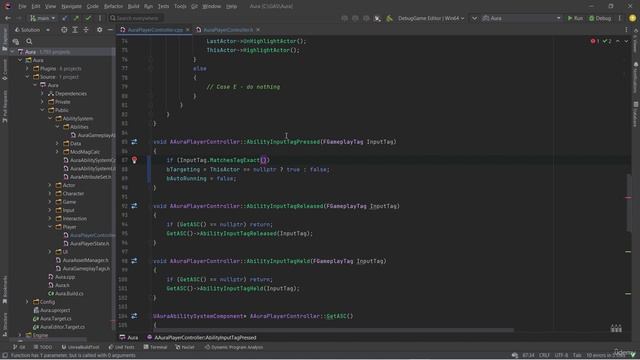Screen dimensions: 640x360
Task: Switch to AuraPlayerController.cpp tab
Action: [x=156, y=30]
